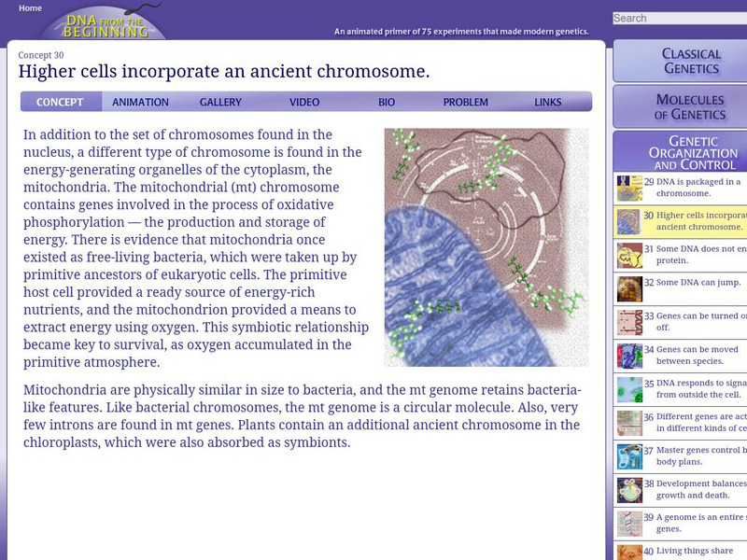The width and height of the screenshot is (747, 560).
Task: Open thumbnail for concept 36 Different genes are active
Action: tap(629, 424)
